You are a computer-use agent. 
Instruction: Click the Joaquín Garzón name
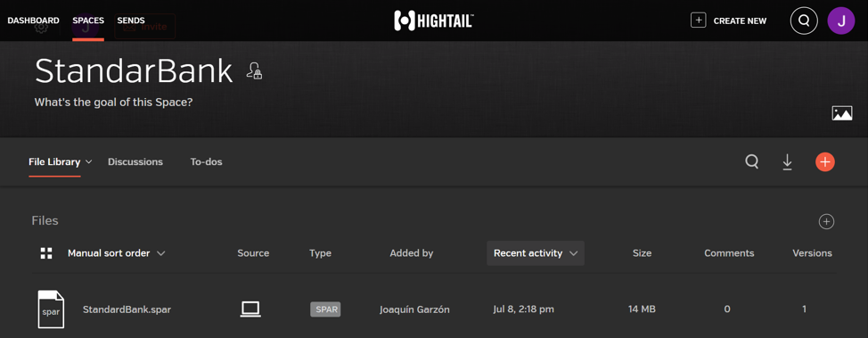coord(414,309)
